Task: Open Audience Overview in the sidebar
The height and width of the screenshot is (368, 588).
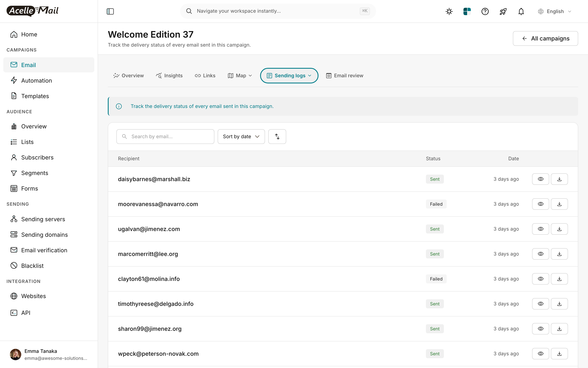Action: (x=49, y=126)
